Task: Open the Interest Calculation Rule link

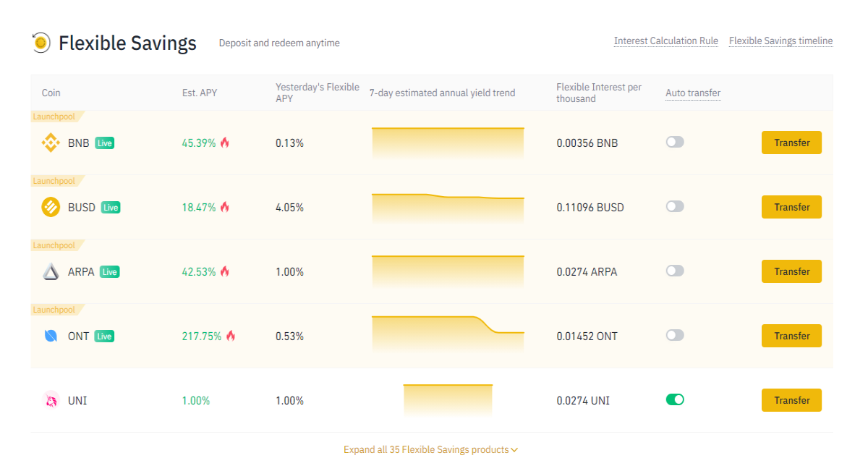Action: point(666,41)
